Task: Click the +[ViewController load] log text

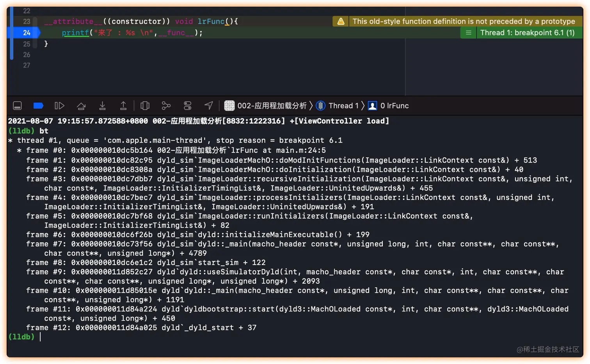Action: 339,121
